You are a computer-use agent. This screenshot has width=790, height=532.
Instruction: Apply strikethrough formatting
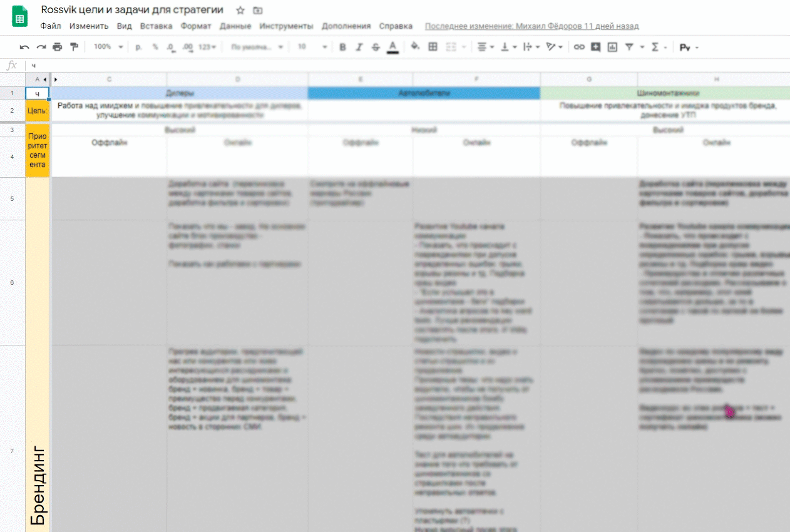point(376,47)
